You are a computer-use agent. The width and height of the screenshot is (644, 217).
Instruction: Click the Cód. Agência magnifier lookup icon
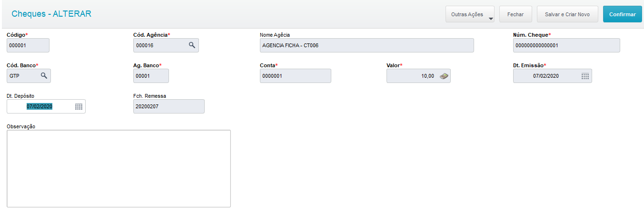pos(192,45)
